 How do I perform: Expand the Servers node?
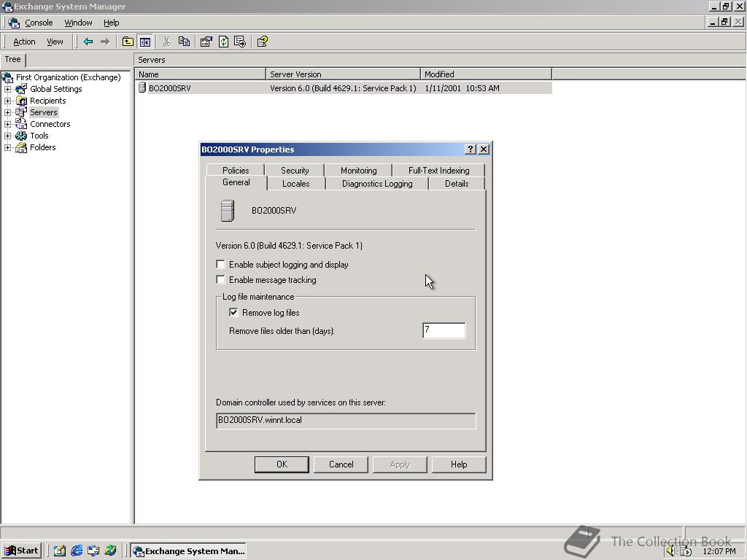click(x=7, y=112)
